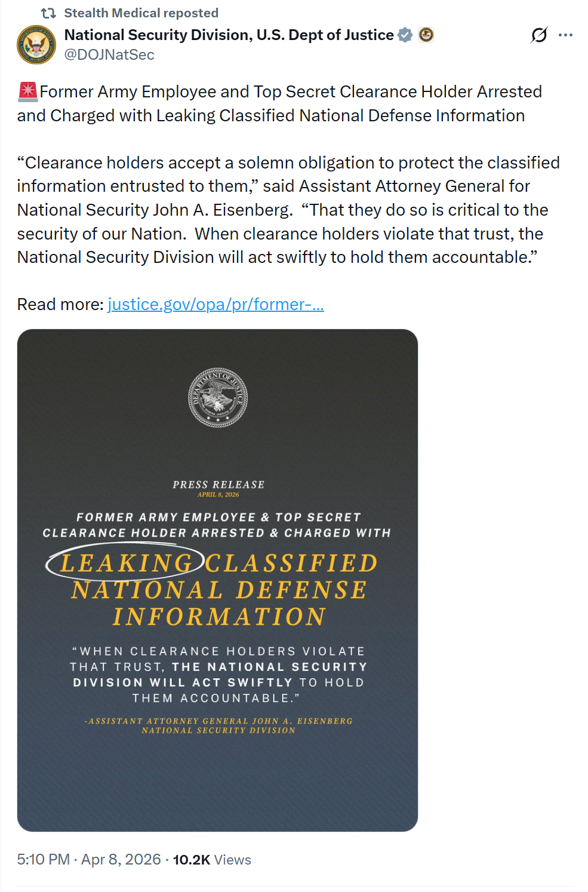The height and width of the screenshot is (892, 588).
Task: Open the Stealth Medical reposted link
Action: click(141, 13)
